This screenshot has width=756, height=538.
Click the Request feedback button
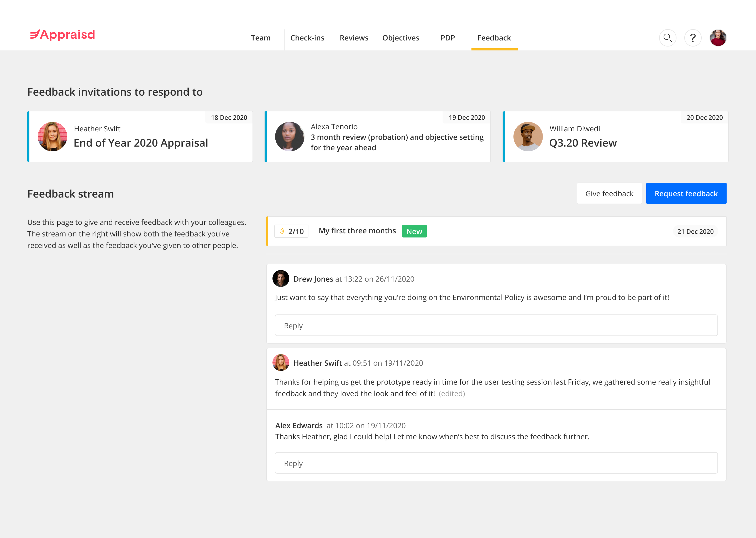click(x=686, y=193)
